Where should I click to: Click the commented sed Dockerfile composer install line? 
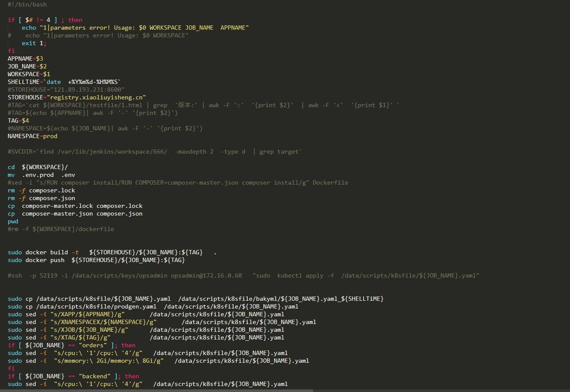(x=178, y=182)
